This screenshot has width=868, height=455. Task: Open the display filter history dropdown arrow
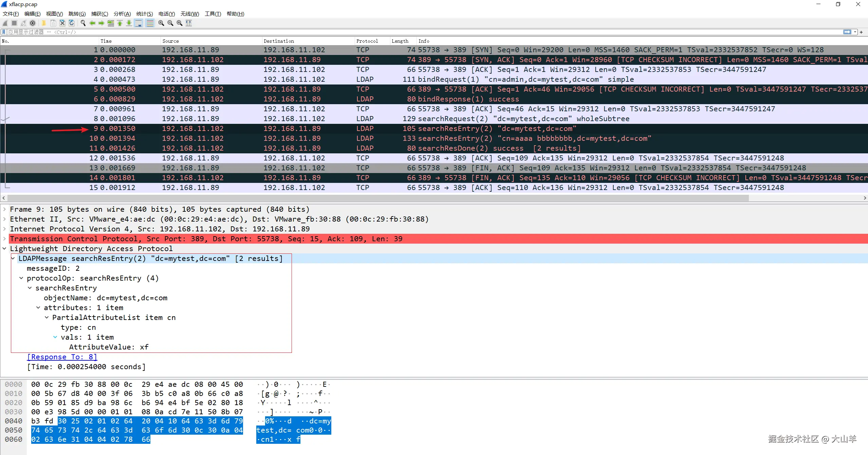coord(855,32)
